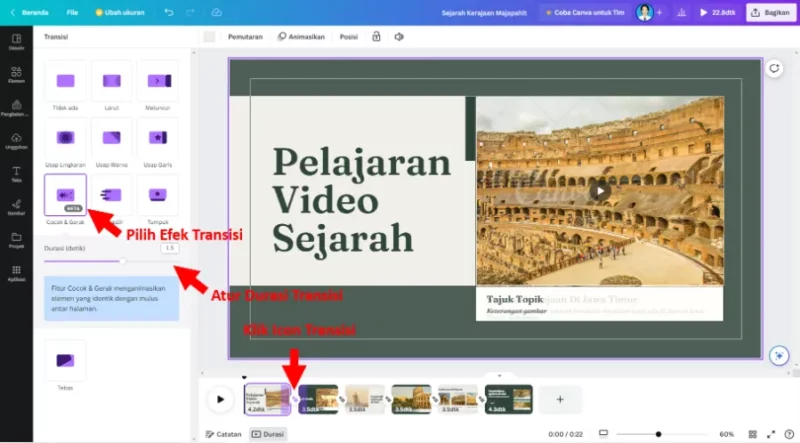The width and height of the screenshot is (800, 443).
Task: Open the Elemen sidebar panel
Action: 16,75
